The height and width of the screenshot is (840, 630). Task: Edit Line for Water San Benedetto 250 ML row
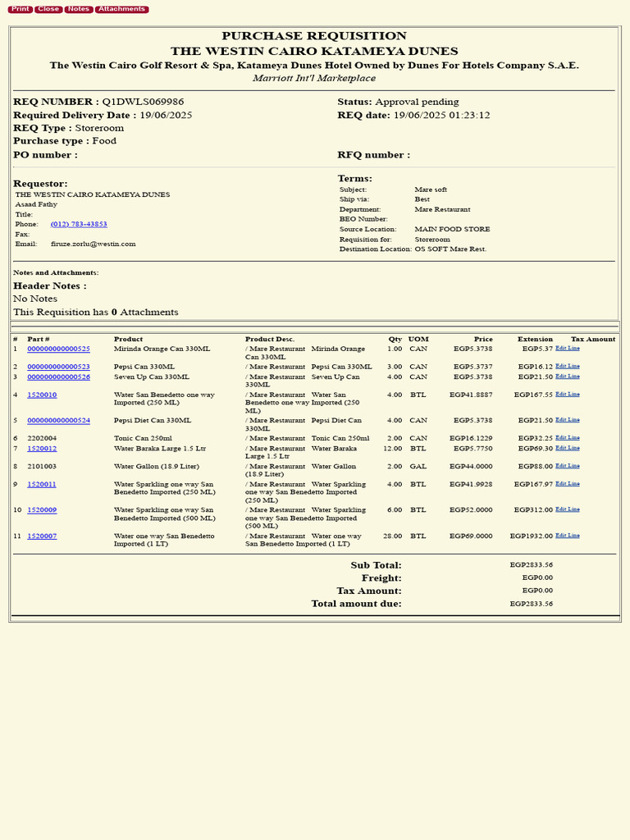[568, 395]
